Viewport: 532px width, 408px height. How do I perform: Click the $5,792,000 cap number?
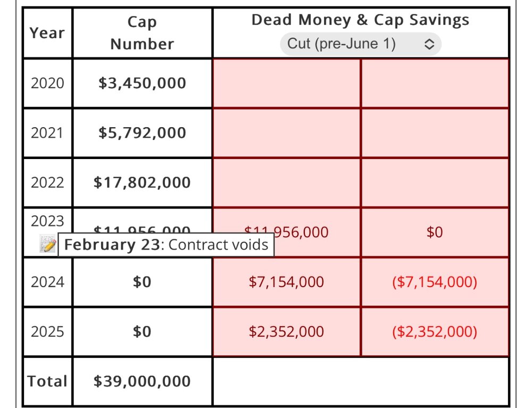[x=142, y=132]
